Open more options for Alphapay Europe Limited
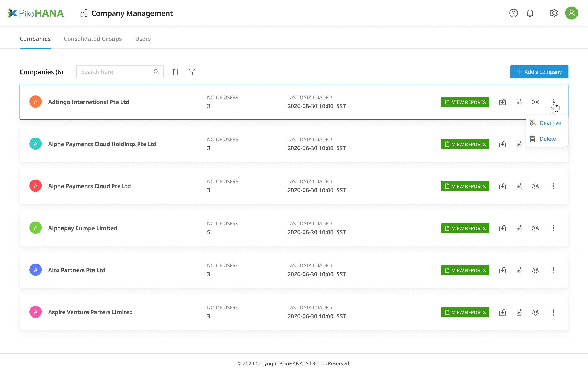Image resolution: width=588 pixels, height=373 pixels. click(x=553, y=228)
